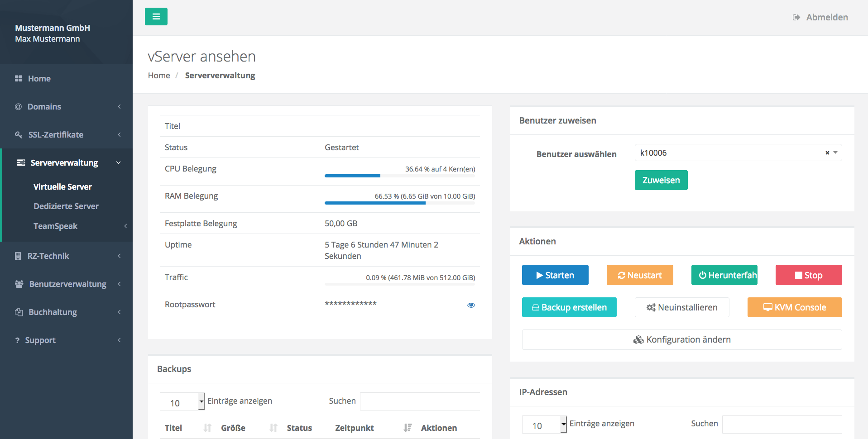Click the IP-Adressen Suchen input field
This screenshot has height=439, width=868.
pyautogui.click(x=782, y=424)
